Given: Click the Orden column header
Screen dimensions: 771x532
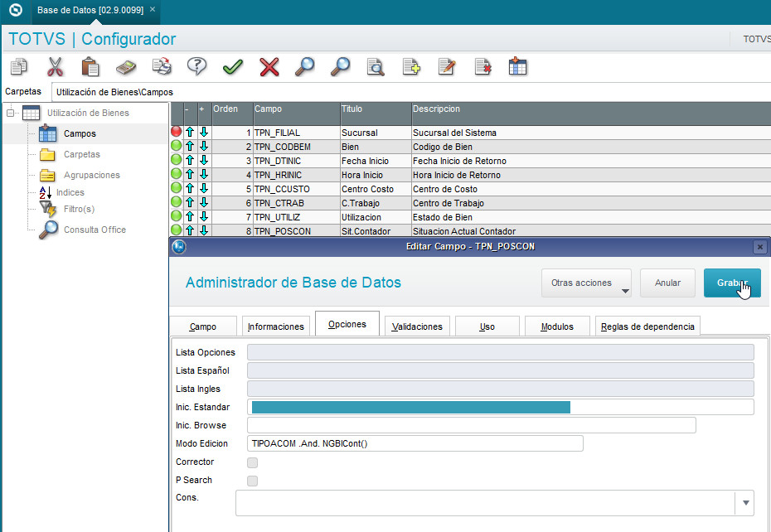Looking at the screenshot, I should pyautogui.click(x=233, y=114).
